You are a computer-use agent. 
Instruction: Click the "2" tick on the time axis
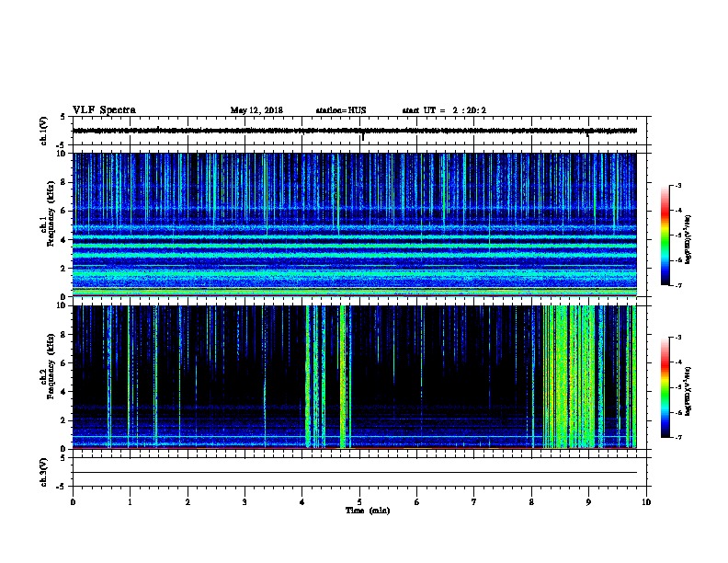(x=188, y=502)
